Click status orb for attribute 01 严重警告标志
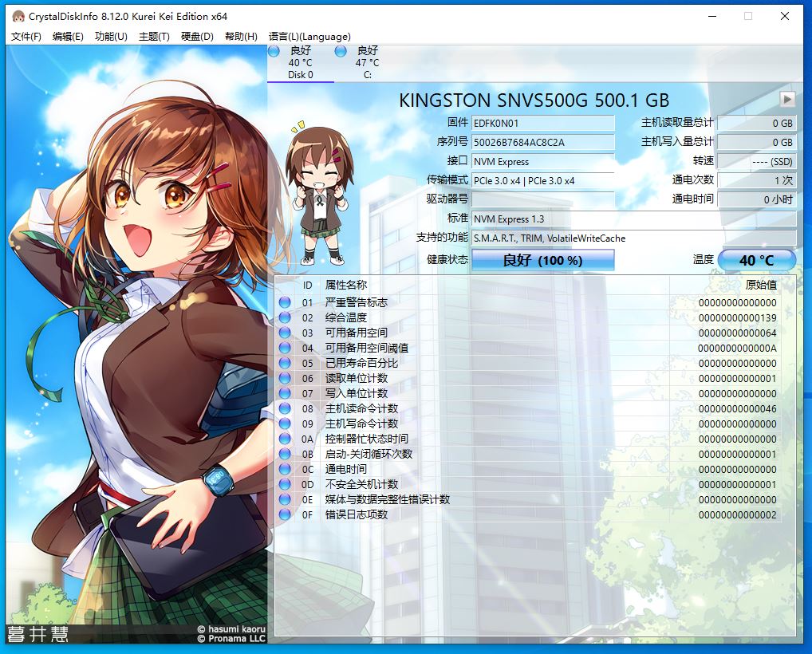812x654 pixels. point(285,302)
